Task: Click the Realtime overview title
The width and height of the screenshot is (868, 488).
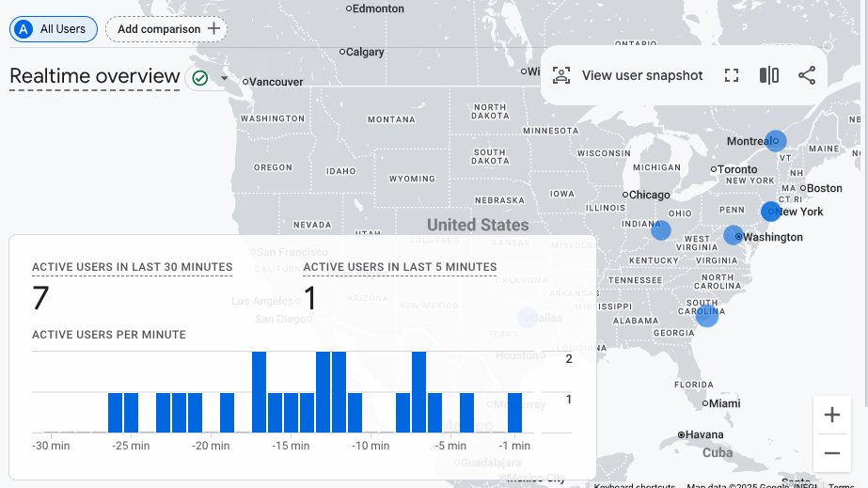Action: pyautogui.click(x=95, y=76)
